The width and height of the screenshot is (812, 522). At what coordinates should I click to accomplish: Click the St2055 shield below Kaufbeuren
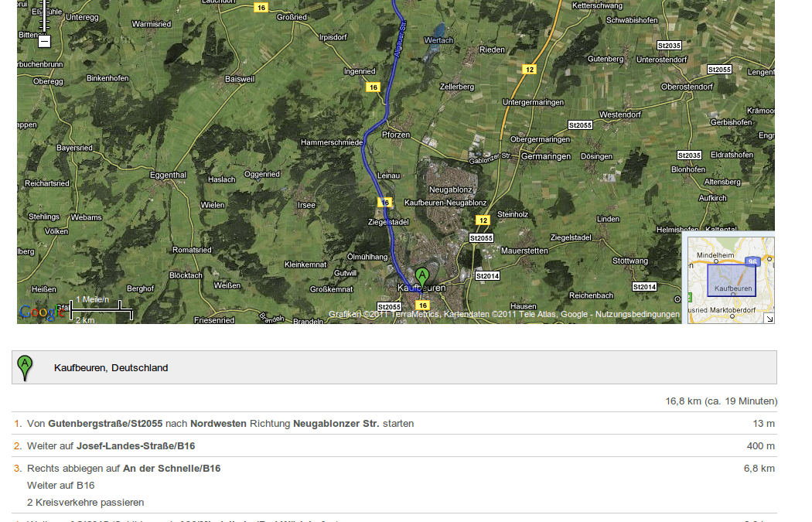click(390, 307)
